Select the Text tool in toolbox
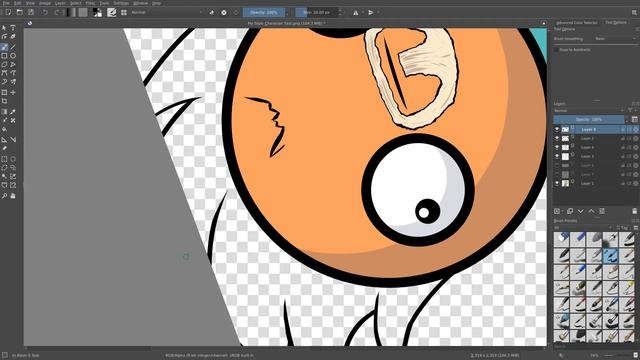This screenshot has width=640, height=360. (13, 28)
